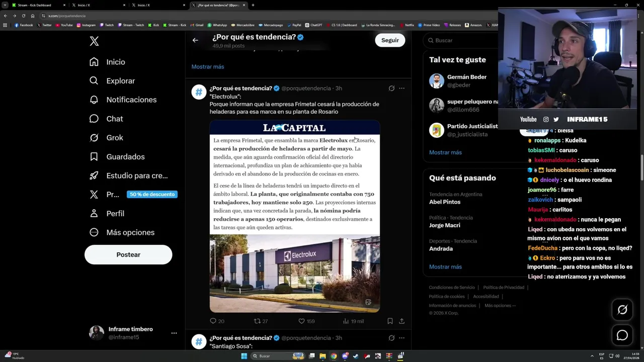Screen dimensions: 644x362
Task: Click the share icon on Electrolux post
Action: coord(401,321)
